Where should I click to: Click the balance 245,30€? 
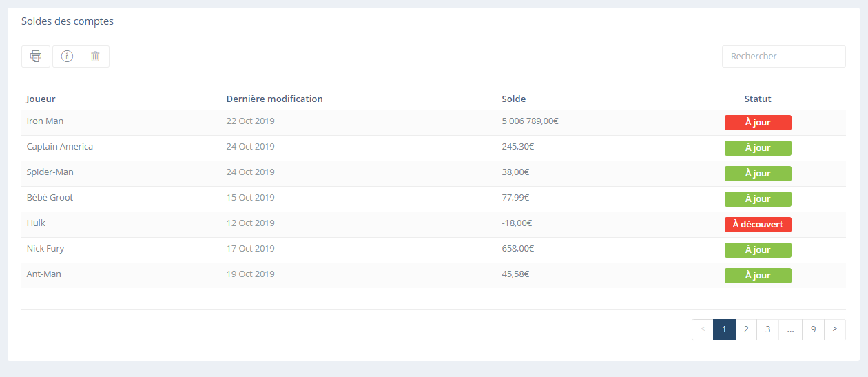click(518, 147)
